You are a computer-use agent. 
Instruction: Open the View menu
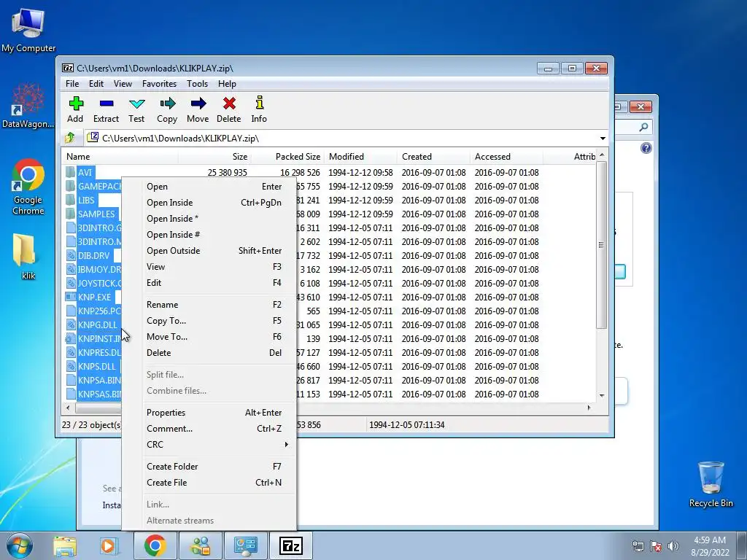click(x=123, y=84)
